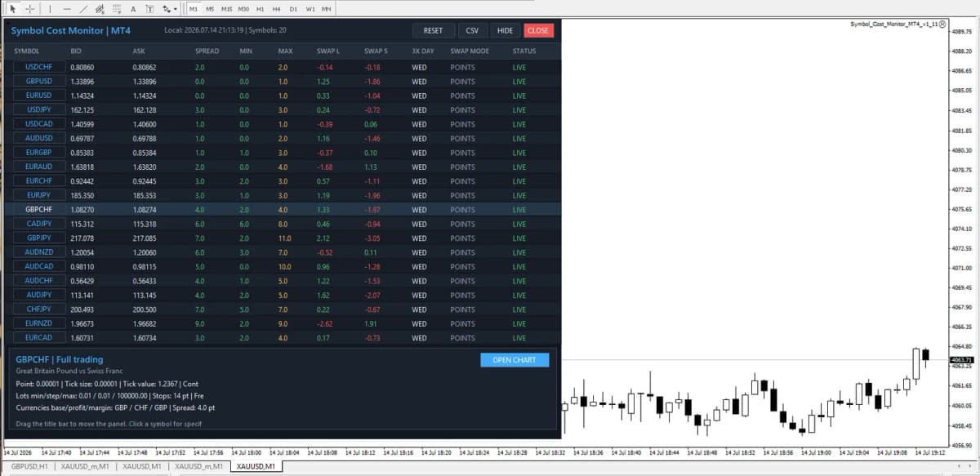The image size is (980, 476).
Task: Select the trendline drawing tool
Action: click(83, 8)
